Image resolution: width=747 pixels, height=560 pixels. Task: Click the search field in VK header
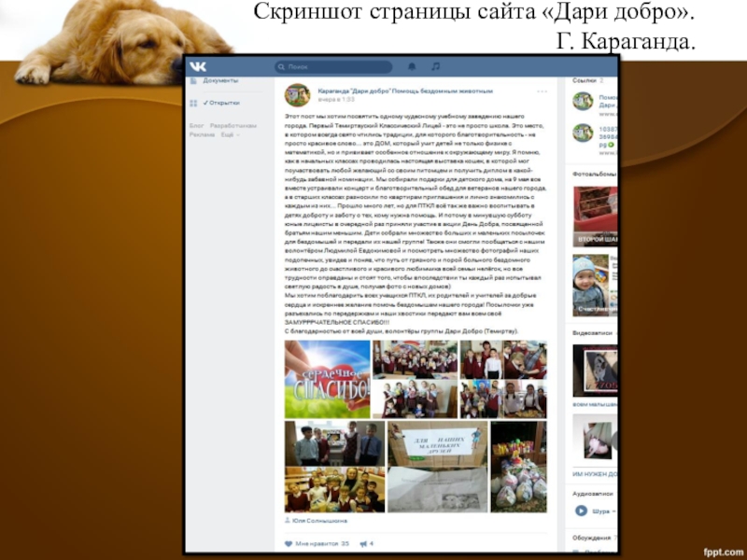tap(333, 66)
